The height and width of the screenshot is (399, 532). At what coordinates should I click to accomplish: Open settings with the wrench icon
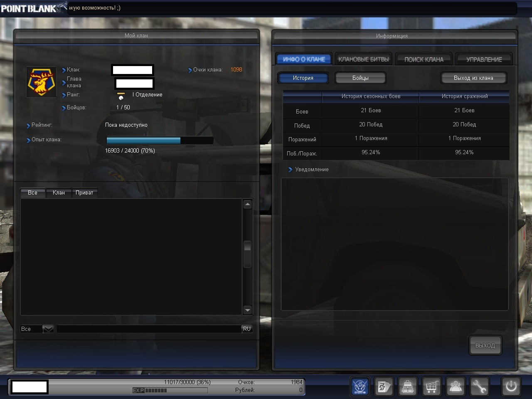coord(479,387)
